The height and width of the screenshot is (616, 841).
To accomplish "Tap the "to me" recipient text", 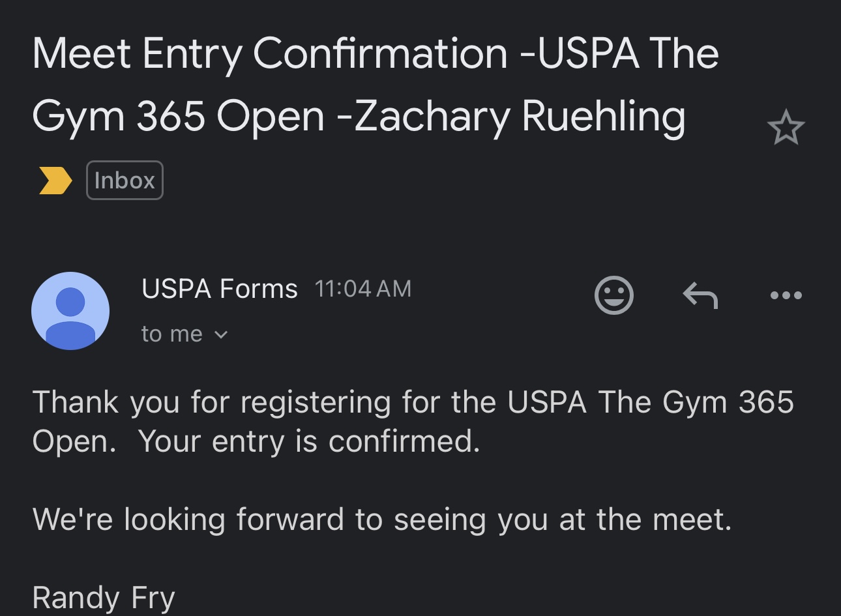I will pyautogui.click(x=172, y=334).
